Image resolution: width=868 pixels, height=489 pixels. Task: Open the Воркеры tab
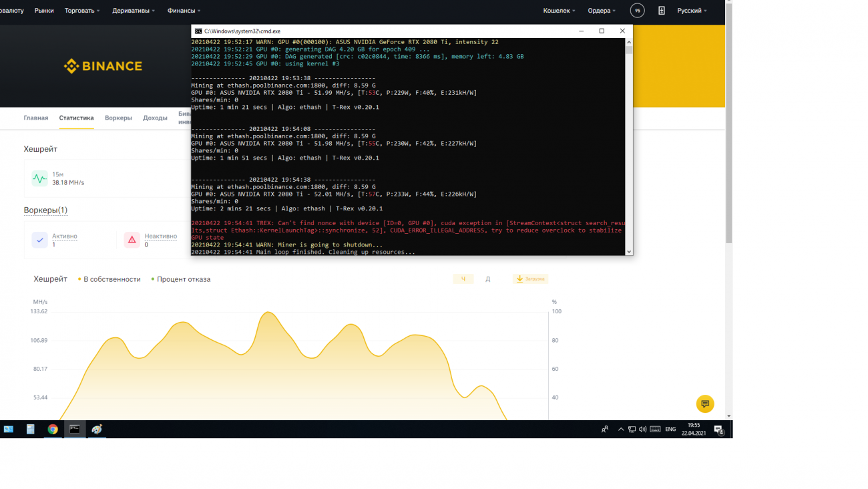pos(118,118)
